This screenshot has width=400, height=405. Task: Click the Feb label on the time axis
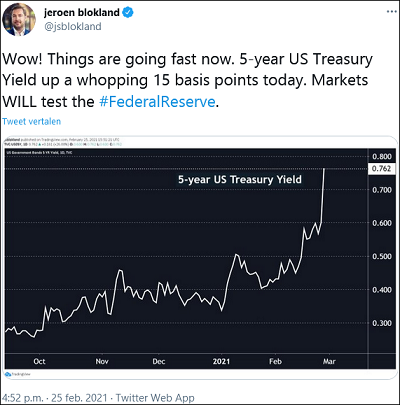(275, 361)
